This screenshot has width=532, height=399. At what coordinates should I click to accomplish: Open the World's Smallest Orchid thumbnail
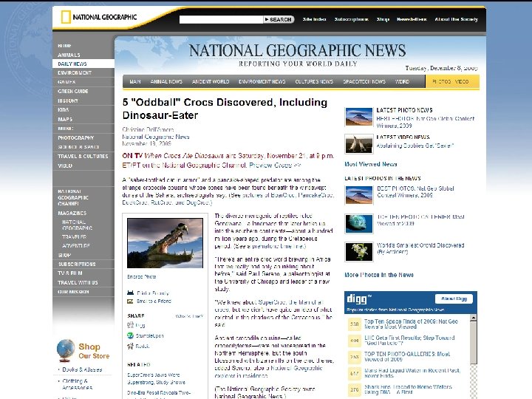tap(358, 252)
